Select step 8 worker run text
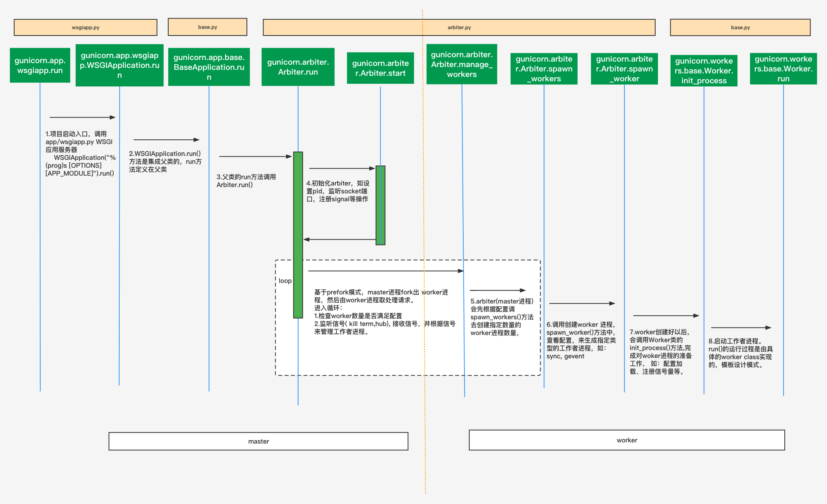This screenshot has width=827, height=504. click(x=740, y=353)
